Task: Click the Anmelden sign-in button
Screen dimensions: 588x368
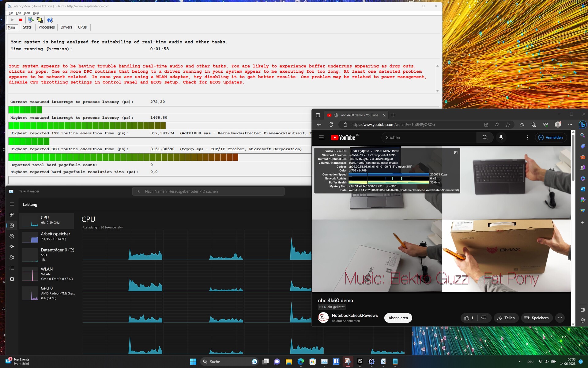Action: click(551, 137)
